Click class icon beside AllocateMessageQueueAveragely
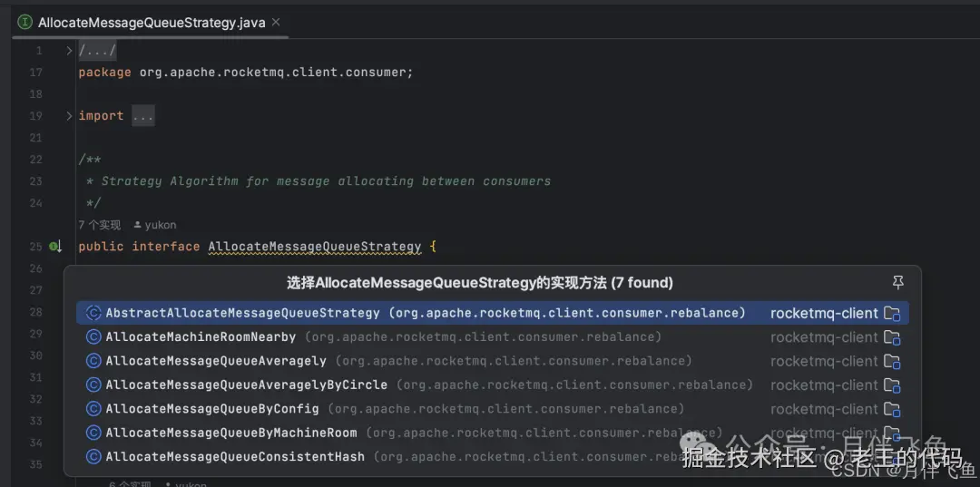 (x=93, y=361)
